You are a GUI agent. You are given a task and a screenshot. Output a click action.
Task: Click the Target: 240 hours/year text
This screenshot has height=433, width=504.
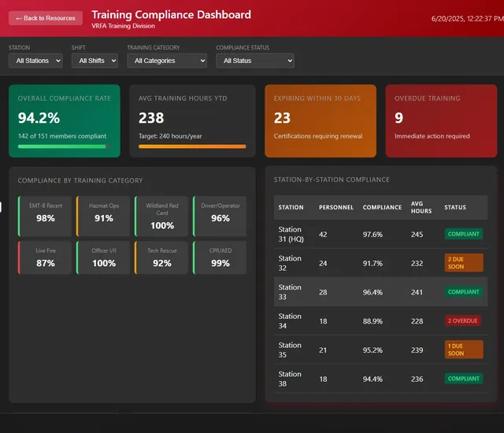click(x=170, y=136)
